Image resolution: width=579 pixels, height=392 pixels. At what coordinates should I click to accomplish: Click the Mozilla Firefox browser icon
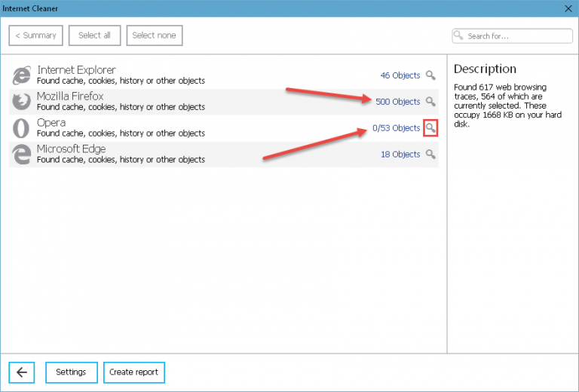(x=21, y=102)
